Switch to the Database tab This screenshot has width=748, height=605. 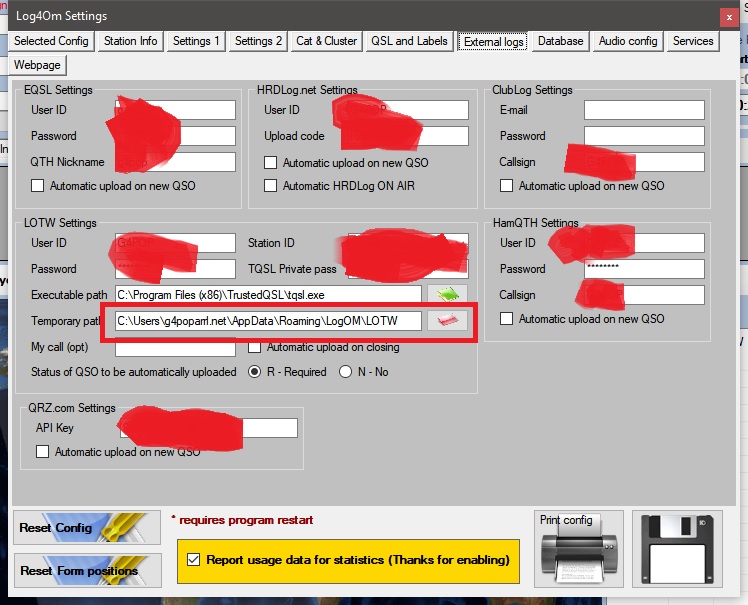pos(561,41)
